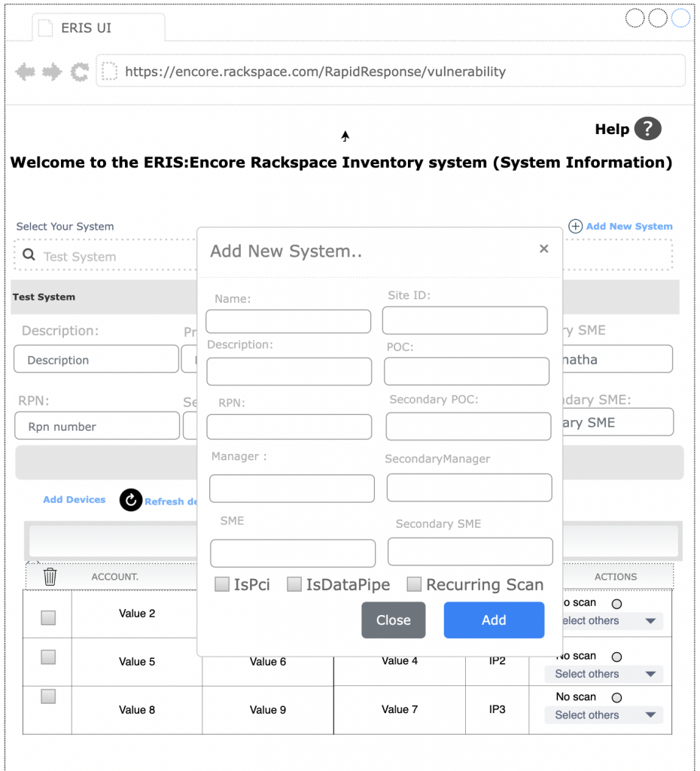Click the browser forward arrow icon
The width and height of the screenshot is (700, 771).
click(x=51, y=72)
